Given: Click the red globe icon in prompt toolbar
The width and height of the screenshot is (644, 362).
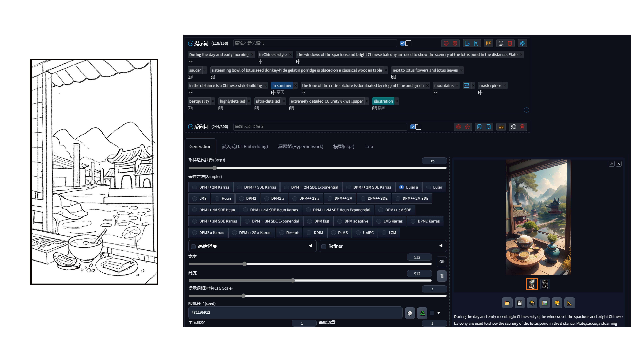Looking at the screenshot, I should tap(446, 43).
